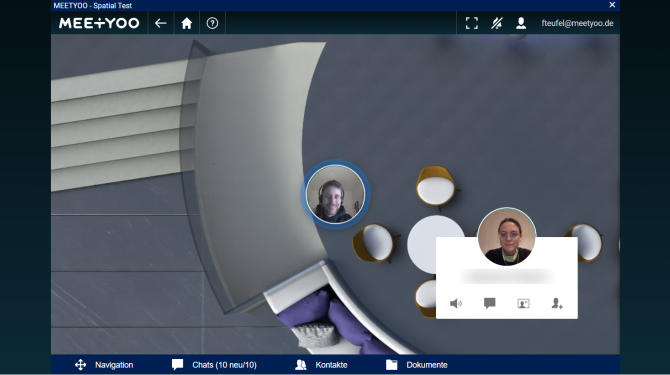Open Chats (10 neu/10) in bottom bar
Image resolution: width=670 pixels, height=375 pixels.
click(x=214, y=365)
